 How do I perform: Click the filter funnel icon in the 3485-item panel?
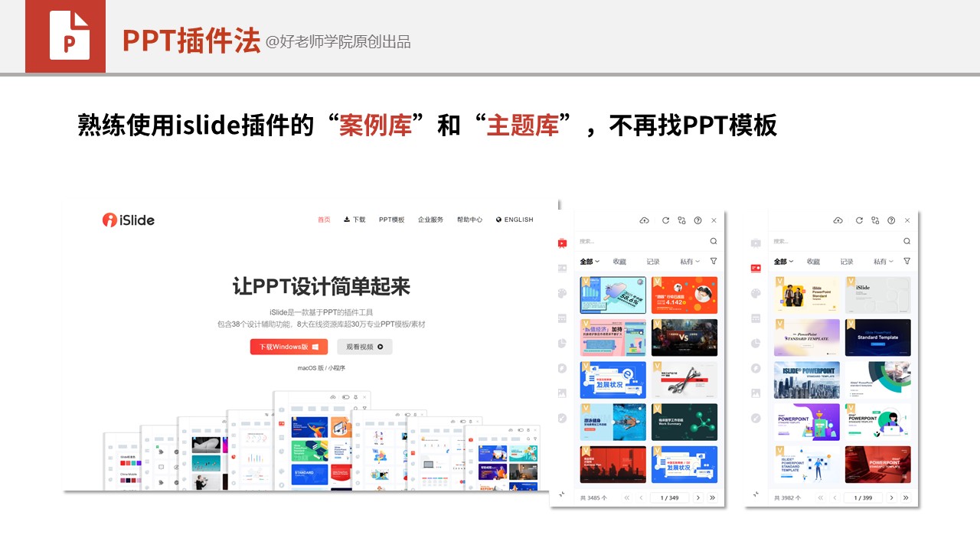pos(714,261)
